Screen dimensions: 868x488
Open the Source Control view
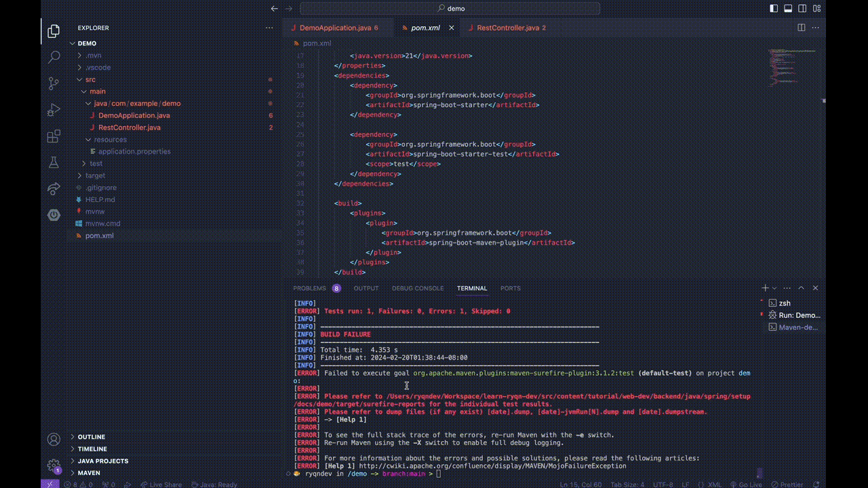tap(54, 83)
